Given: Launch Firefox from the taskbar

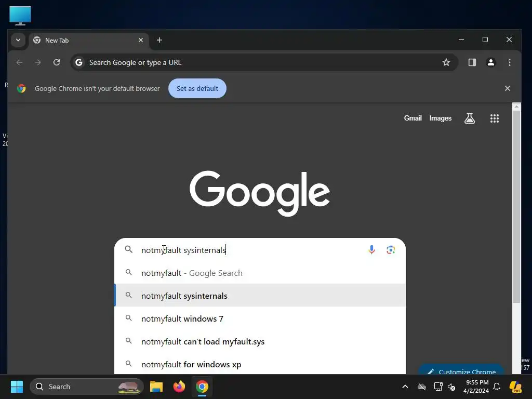Looking at the screenshot, I should point(179,387).
